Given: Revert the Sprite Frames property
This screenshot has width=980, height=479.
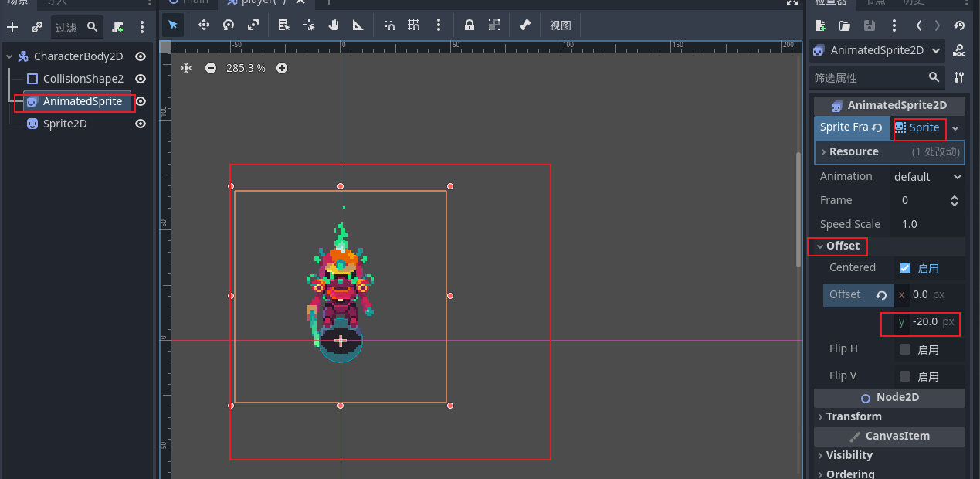Looking at the screenshot, I should coord(877,127).
